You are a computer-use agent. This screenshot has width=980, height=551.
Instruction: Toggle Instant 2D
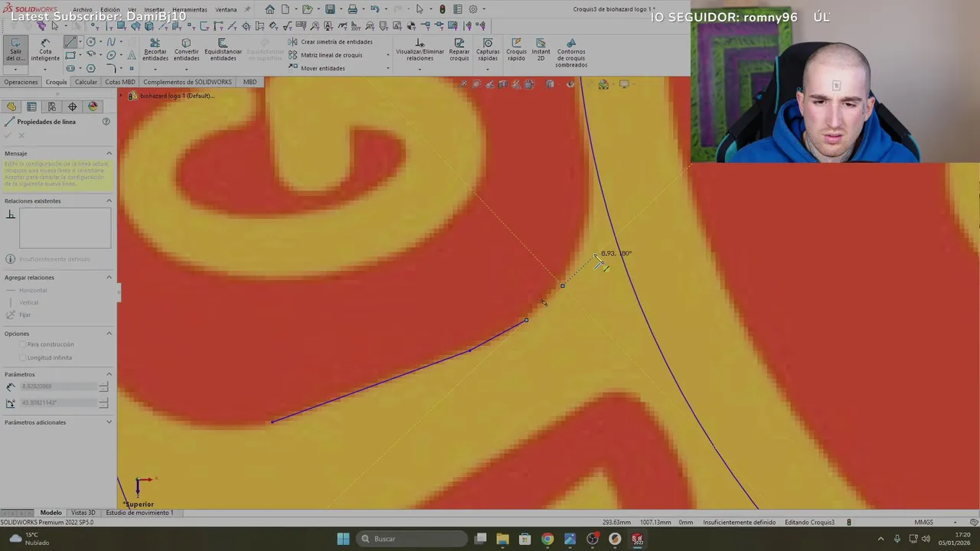click(x=541, y=51)
